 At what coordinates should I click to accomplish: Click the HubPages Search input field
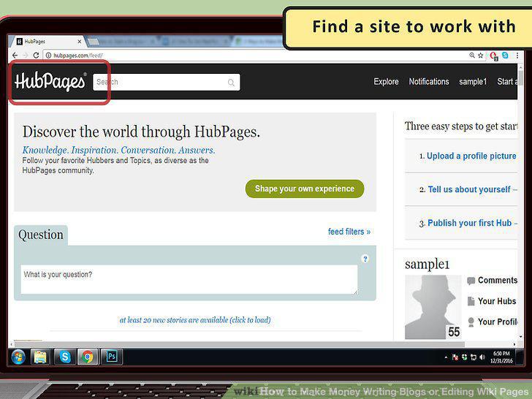pyautogui.click(x=167, y=82)
